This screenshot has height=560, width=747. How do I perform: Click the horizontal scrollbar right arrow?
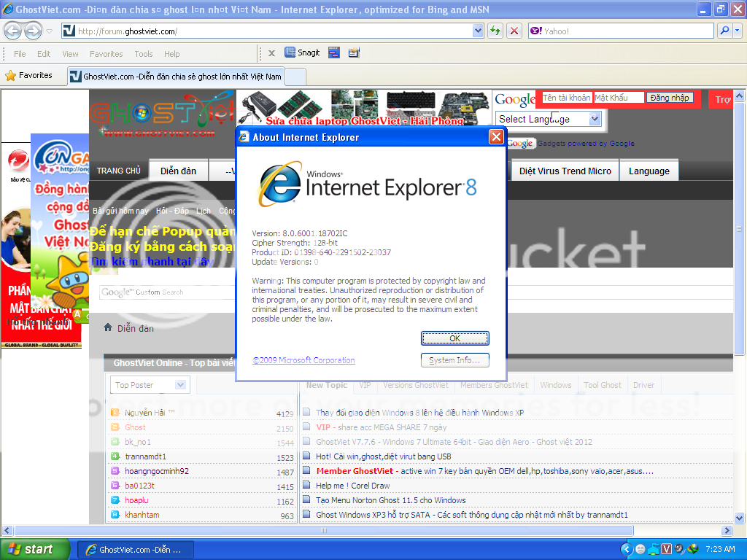point(727,530)
